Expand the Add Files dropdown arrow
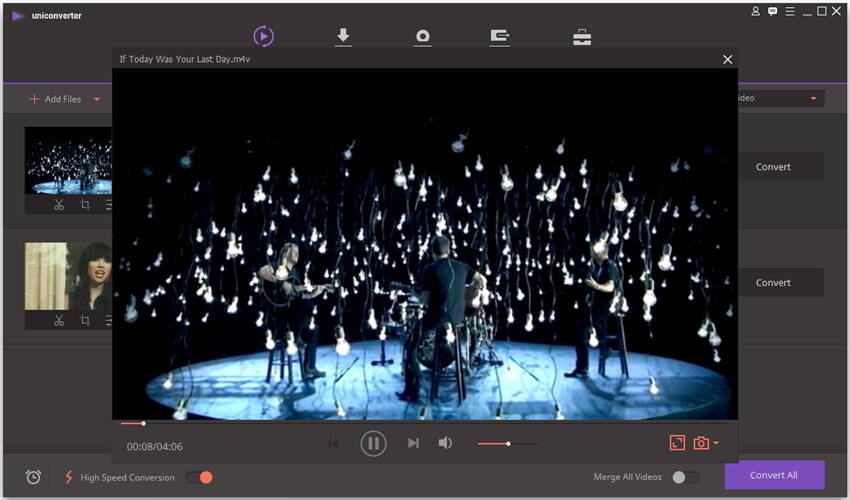This screenshot has height=500, width=850. [96, 99]
